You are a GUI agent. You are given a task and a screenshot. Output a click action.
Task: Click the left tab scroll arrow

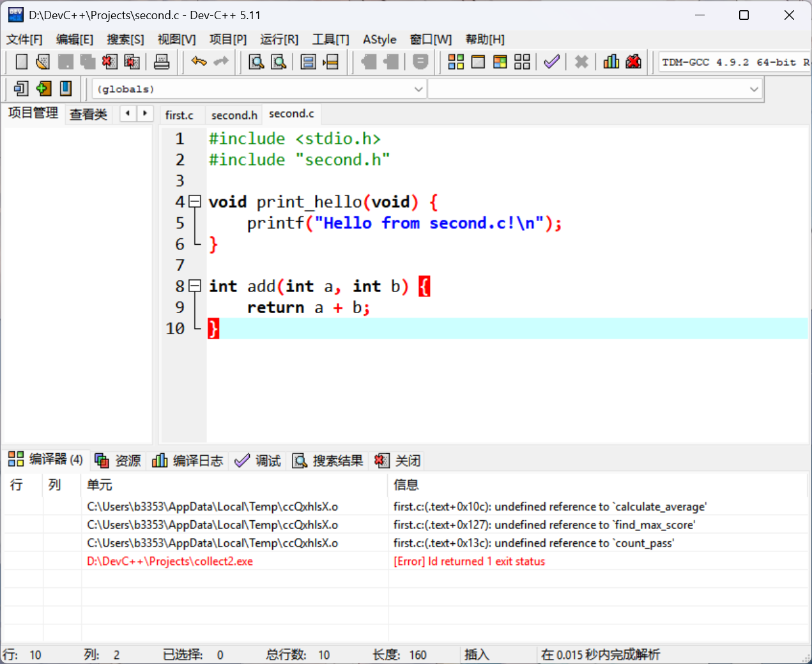(x=128, y=113)
